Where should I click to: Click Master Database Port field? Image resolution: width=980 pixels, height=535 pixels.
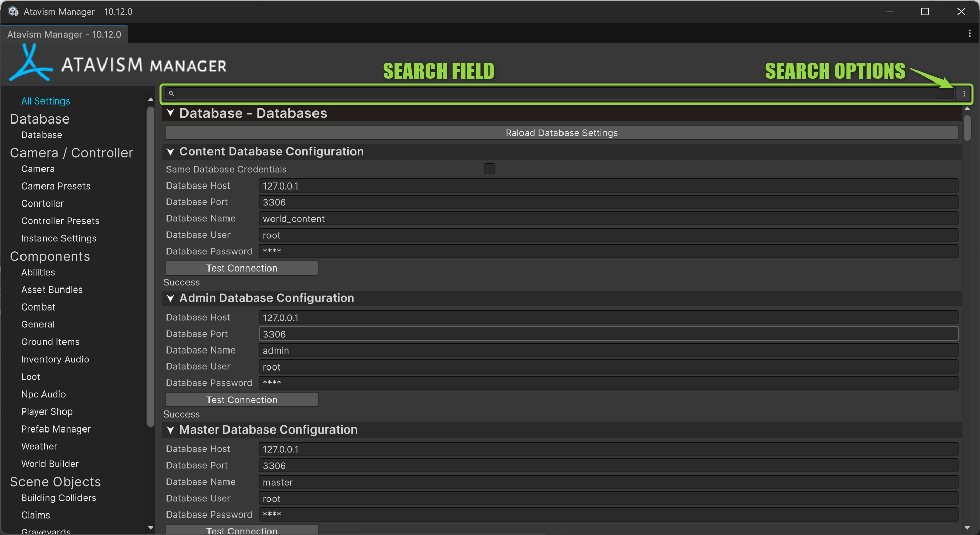tap(609, 465)
